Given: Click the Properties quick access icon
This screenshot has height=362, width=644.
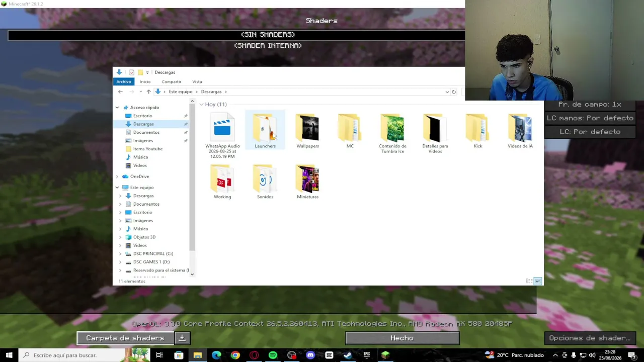Looking at the screenshot, I should tap(131, 72).
